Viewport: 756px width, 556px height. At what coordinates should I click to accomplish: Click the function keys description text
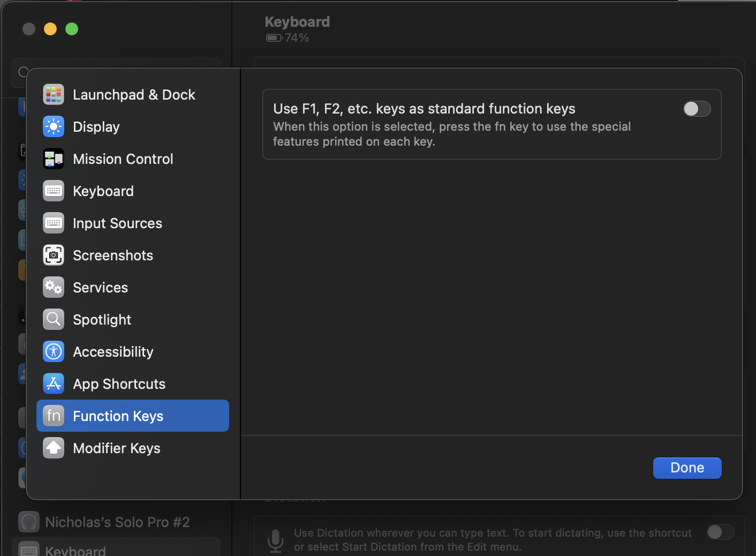coord(452,134)
